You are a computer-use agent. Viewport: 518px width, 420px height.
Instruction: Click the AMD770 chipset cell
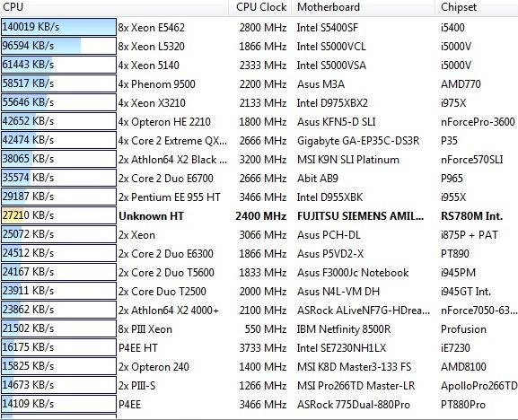pyautogui.click(x=461, y=83)
